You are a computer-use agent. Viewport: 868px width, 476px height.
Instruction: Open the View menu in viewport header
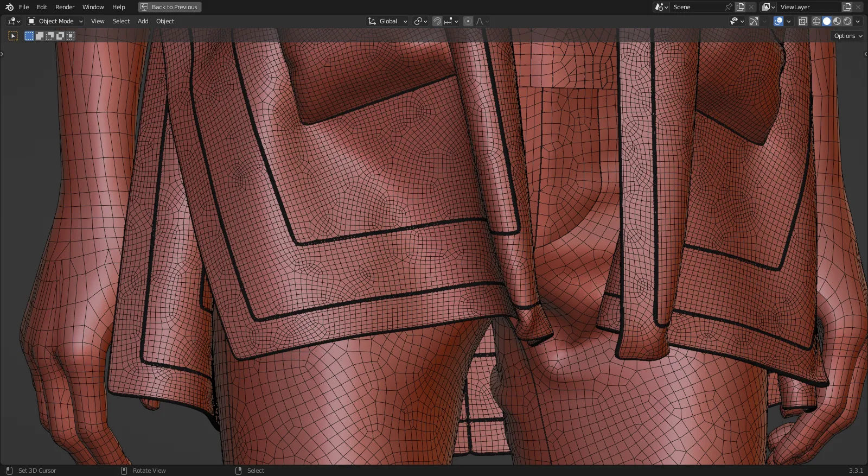[98, 21]
